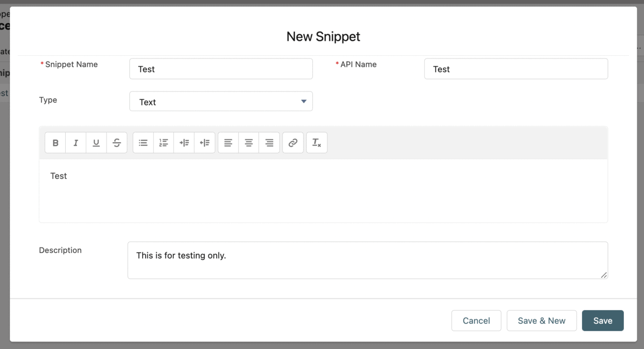Click the New Snippet dialog title
Viewport: 644px width, 349px height.
[323, 37]
